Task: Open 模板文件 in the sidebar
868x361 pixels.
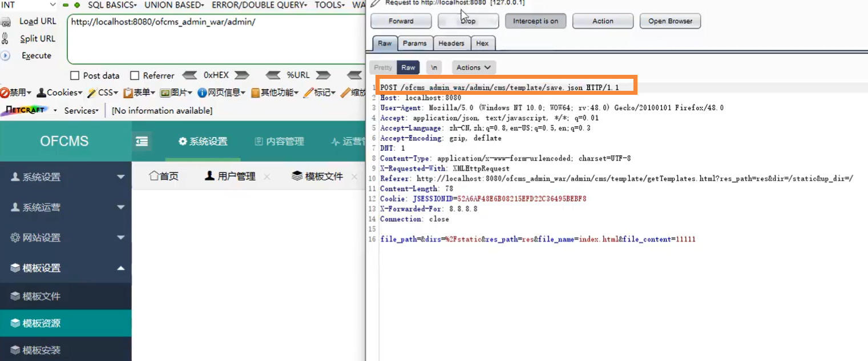Action: point(66,296)
